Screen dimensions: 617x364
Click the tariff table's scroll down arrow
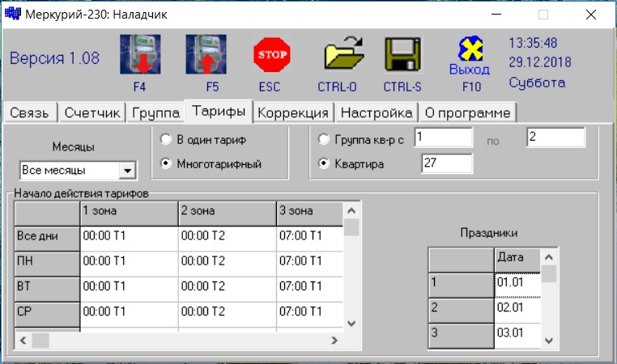(351, 324)
